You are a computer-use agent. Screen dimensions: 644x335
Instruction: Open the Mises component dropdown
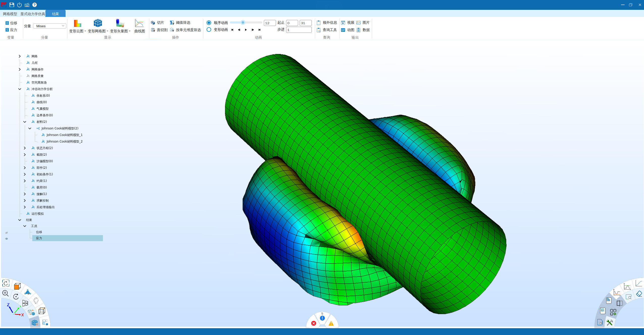50,26
